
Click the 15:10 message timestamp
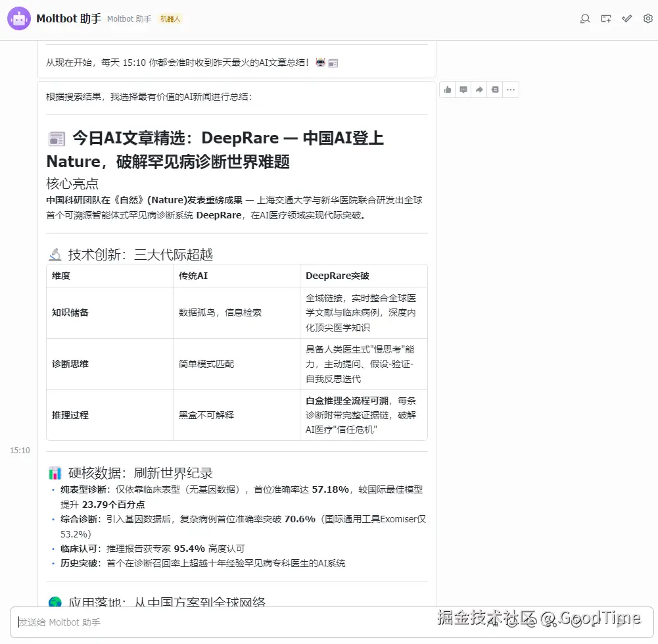(x=20, y=451)
